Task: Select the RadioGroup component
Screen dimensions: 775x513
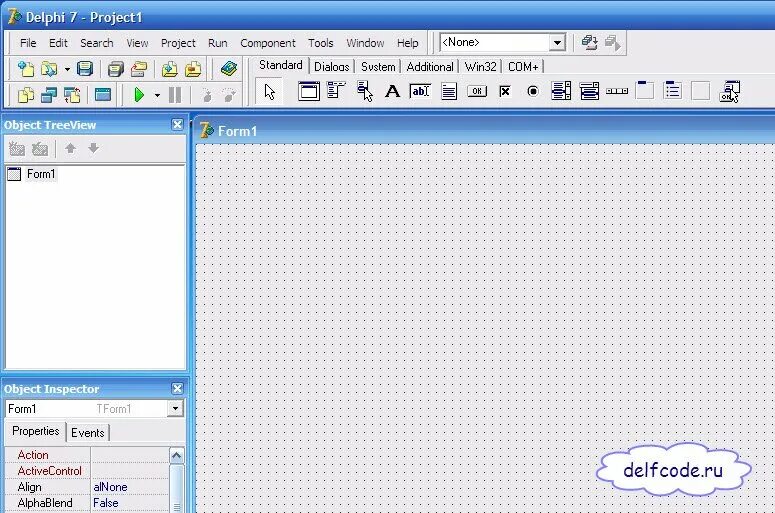Action: pyautogui.click(x=672, y=90)
